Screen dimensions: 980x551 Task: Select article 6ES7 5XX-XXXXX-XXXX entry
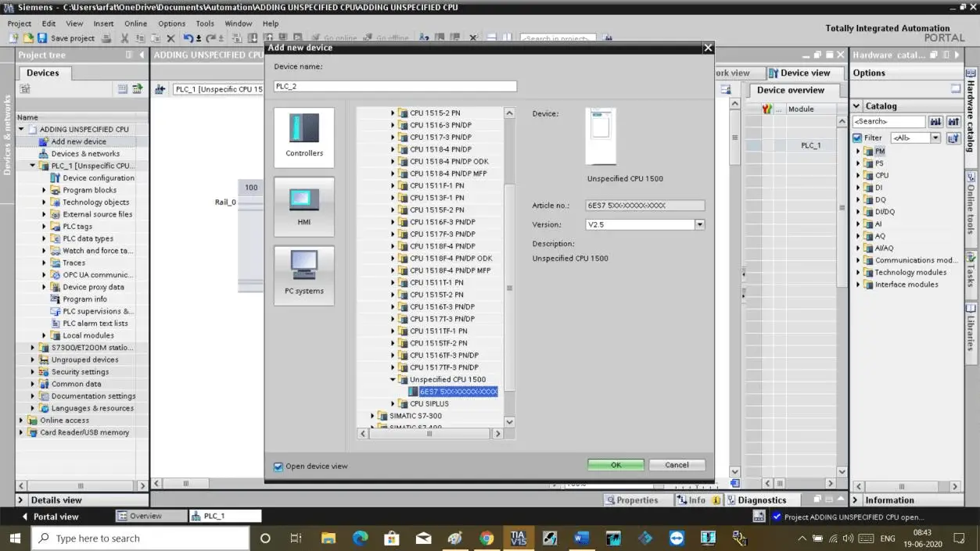coord(458,392)
